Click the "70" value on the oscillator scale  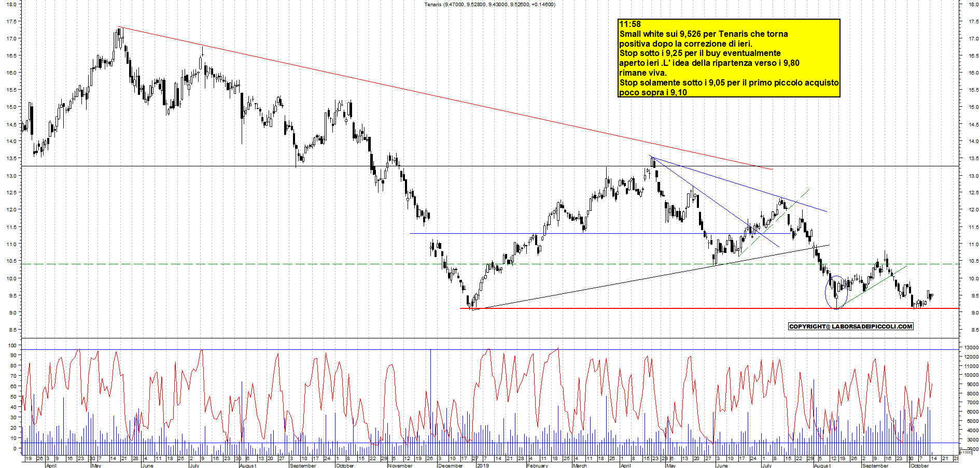[x=13, y=376]
